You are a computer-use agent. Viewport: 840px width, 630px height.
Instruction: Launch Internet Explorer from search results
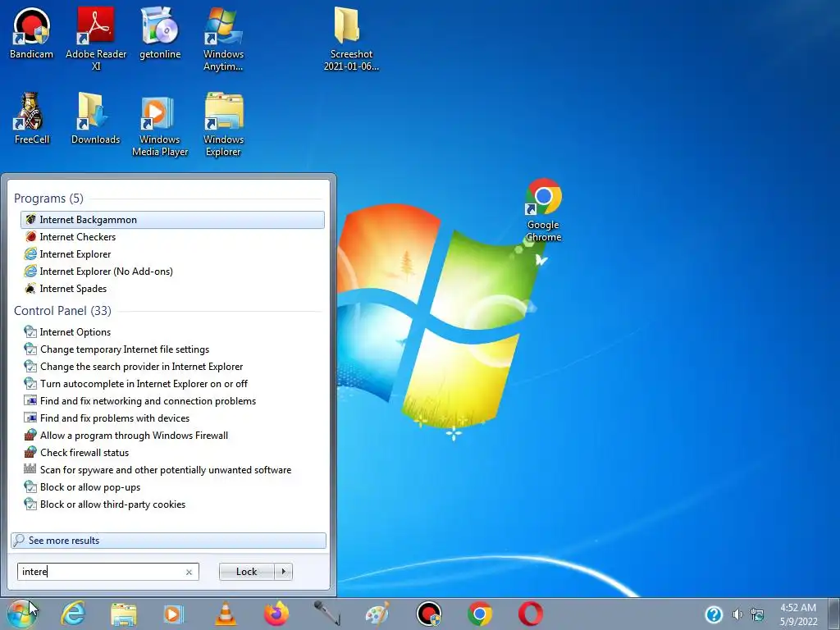pyautogui.click(x=172, y=254)
